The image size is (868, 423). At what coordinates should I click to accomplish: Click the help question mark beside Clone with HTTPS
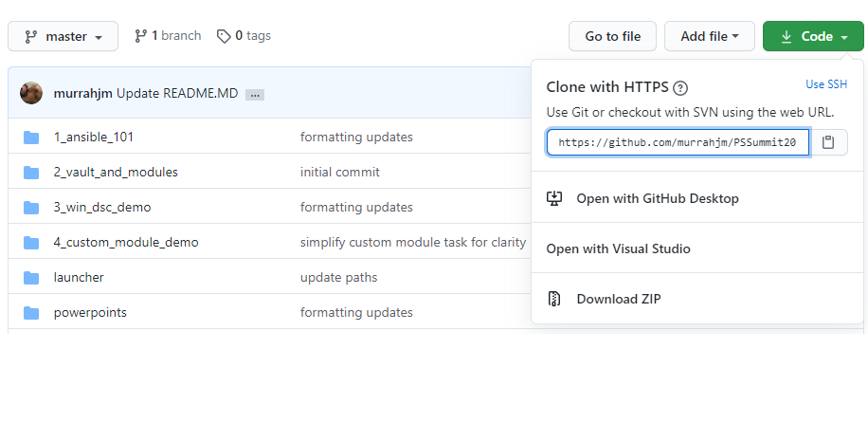click(680, 88)
